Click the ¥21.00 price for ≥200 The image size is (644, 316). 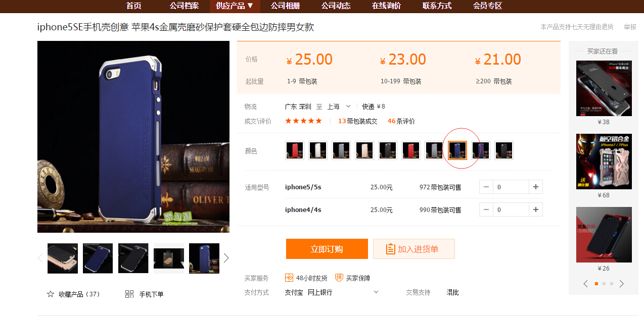[x=498, y=60]
